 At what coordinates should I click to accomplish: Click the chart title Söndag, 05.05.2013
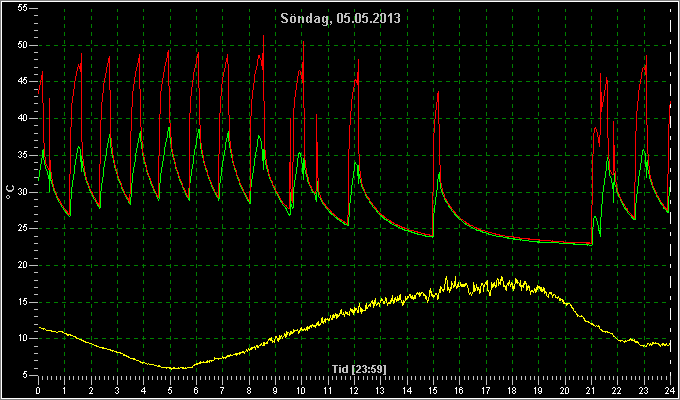click(x=340, y=19)
